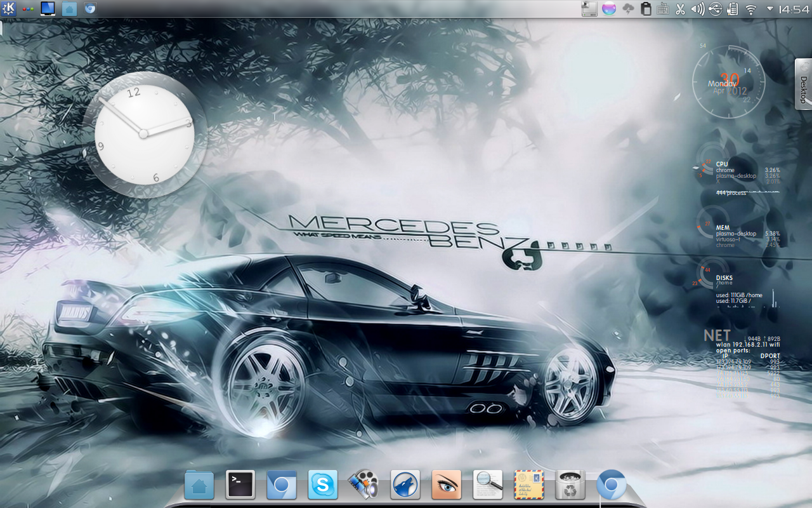Launch Skype from the dock
The height and width of the screenshot is (508, 812).
[x=323, y=485]
